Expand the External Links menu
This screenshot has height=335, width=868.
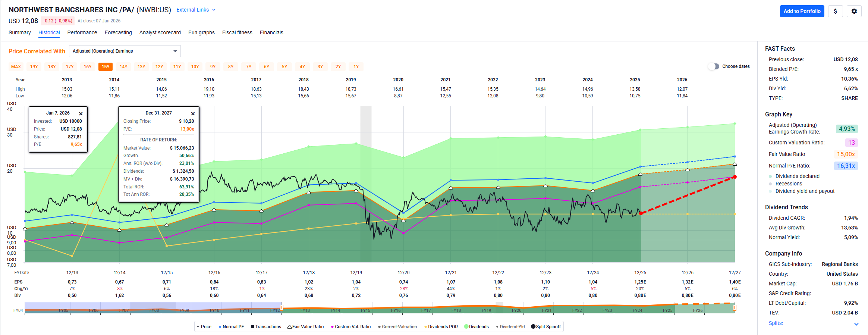click(196, 10)
